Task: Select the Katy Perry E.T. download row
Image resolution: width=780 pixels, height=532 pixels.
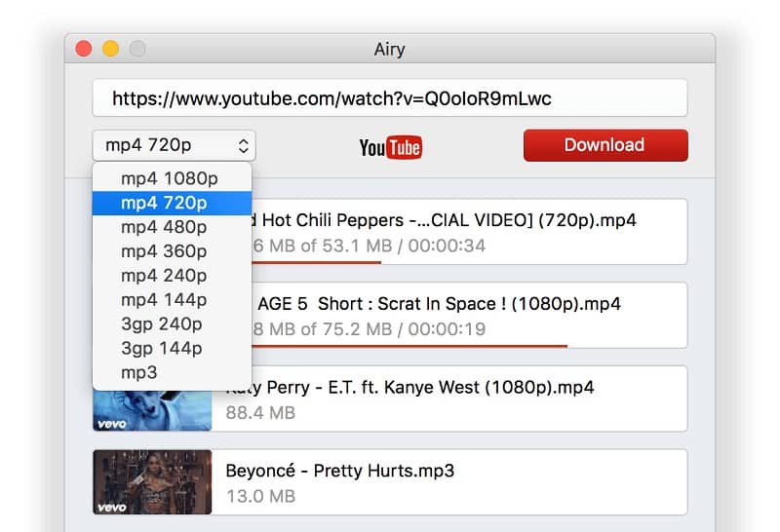Action: [x=448, y=399]
